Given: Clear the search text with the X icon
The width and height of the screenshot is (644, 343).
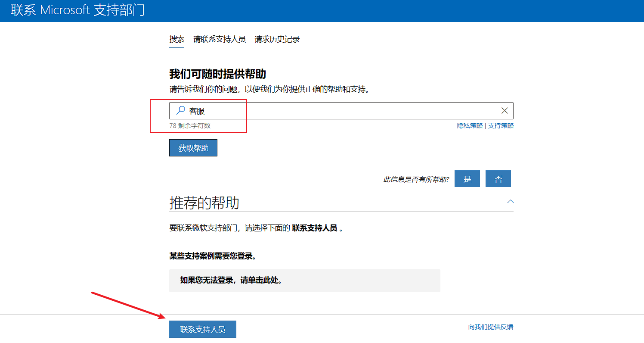Looking at the screenshot, I should tap(505, 111).
